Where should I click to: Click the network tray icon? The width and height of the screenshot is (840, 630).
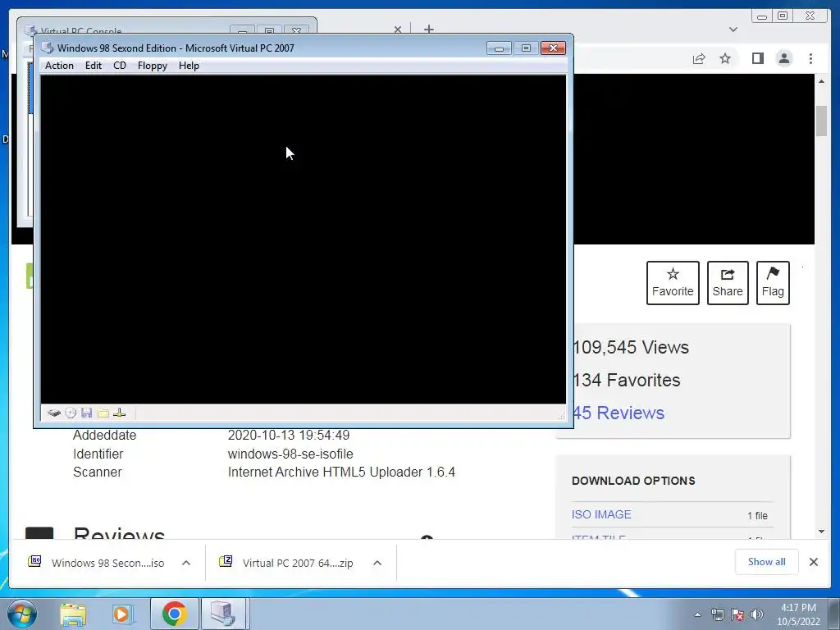point(717,614)
